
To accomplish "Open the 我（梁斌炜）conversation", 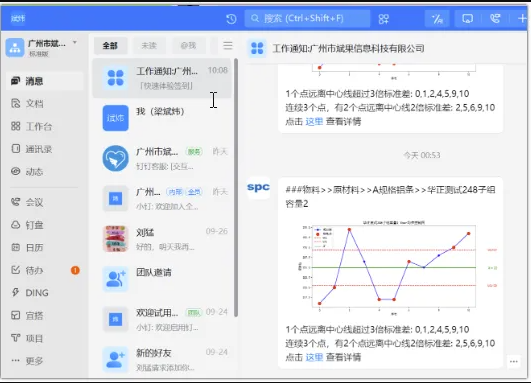I will coord(162,118).
